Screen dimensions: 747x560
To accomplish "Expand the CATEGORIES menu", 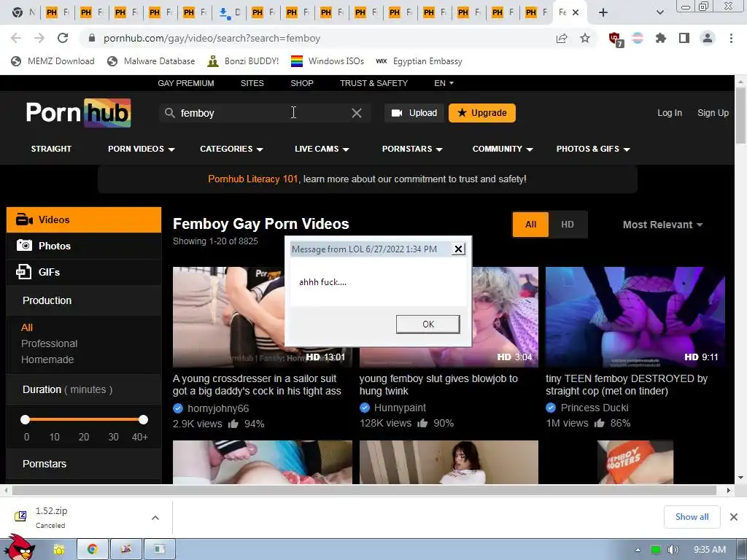I will 231,149.
